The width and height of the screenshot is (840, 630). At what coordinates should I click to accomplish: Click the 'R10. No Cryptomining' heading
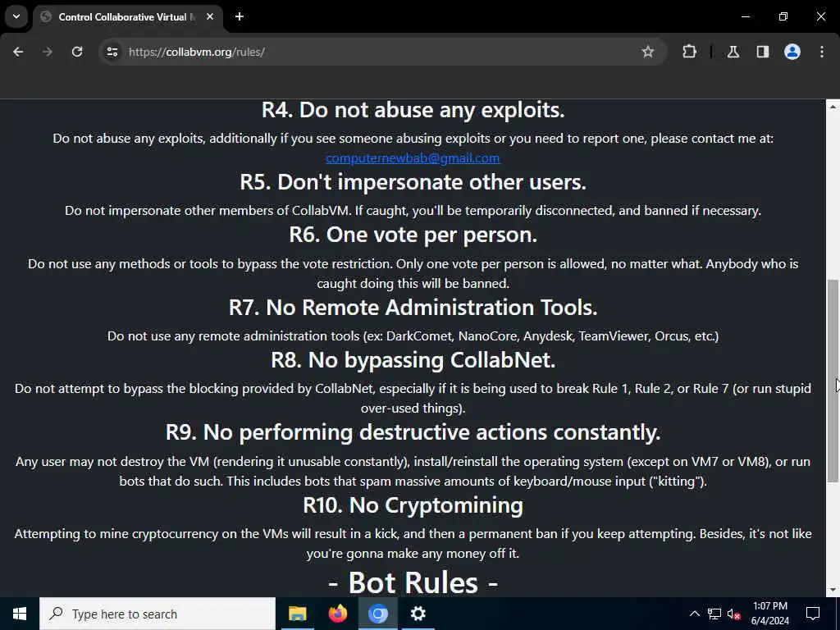point(413,505)
